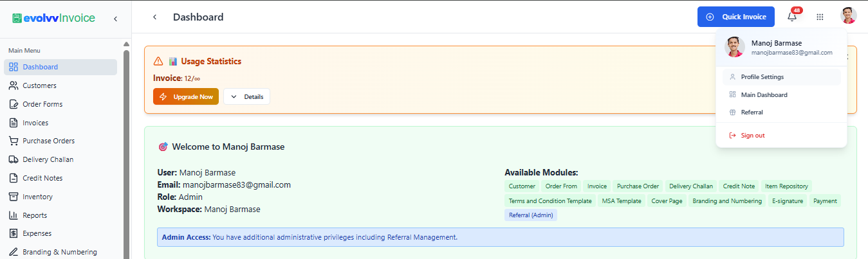The width and height of the screenshot is (868, 259).
Task: Click the back arrow beside Dashboard
Action: coord(154,17)
